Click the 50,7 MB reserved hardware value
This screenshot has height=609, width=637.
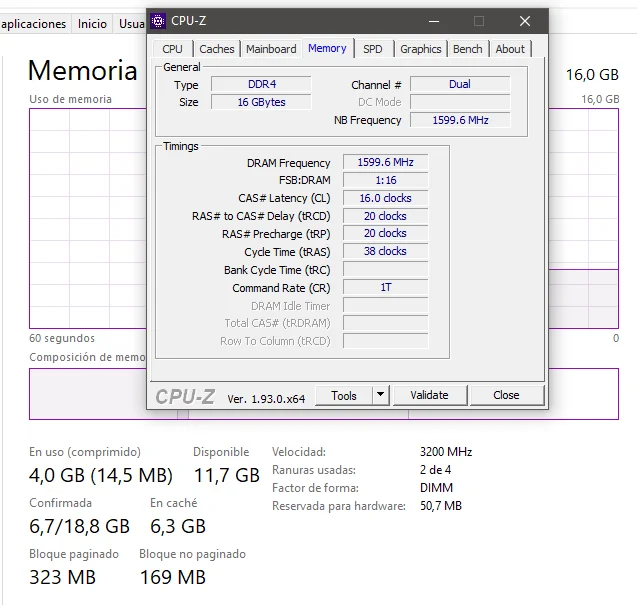pos(441,506)
